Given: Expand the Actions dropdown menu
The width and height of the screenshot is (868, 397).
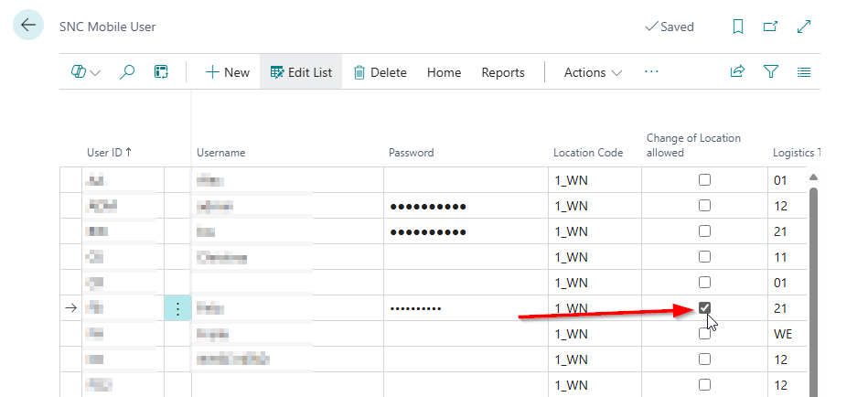Looking at the screenshot, I should (593, 72).
